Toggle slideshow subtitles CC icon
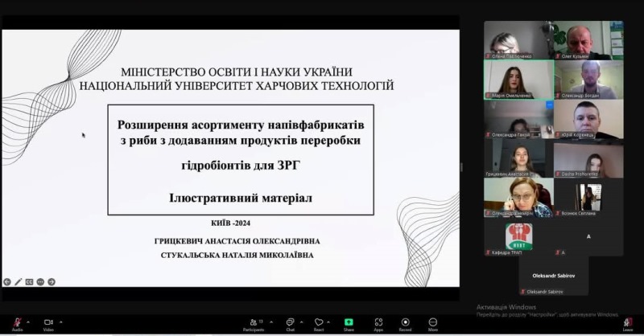The image size is (644, 336). click(x=29, y=282)
